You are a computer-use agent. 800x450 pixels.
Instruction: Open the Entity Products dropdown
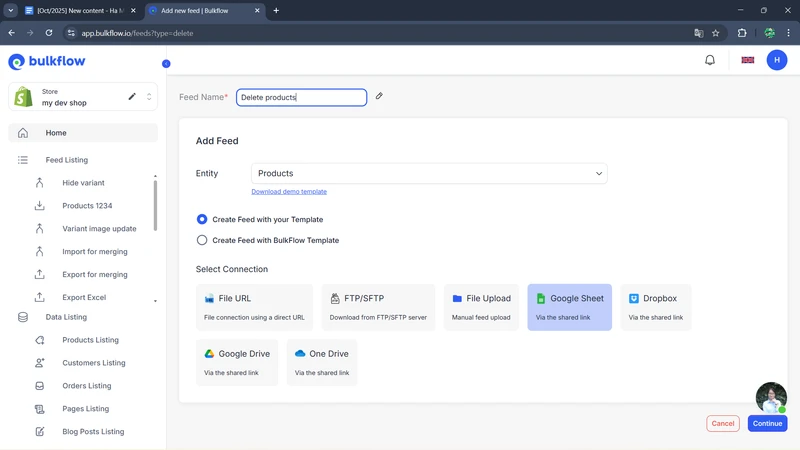(x=429, y=173)
